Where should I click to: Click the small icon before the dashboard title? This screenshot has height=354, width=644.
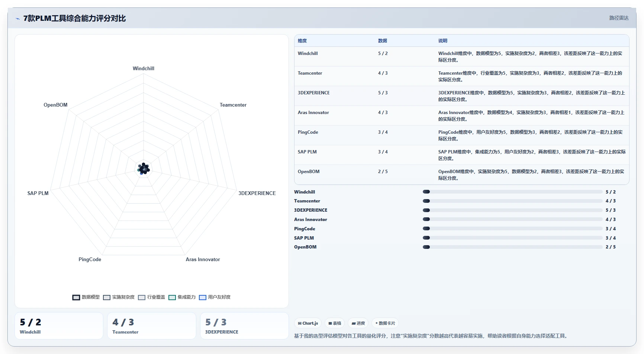(17, 19)
